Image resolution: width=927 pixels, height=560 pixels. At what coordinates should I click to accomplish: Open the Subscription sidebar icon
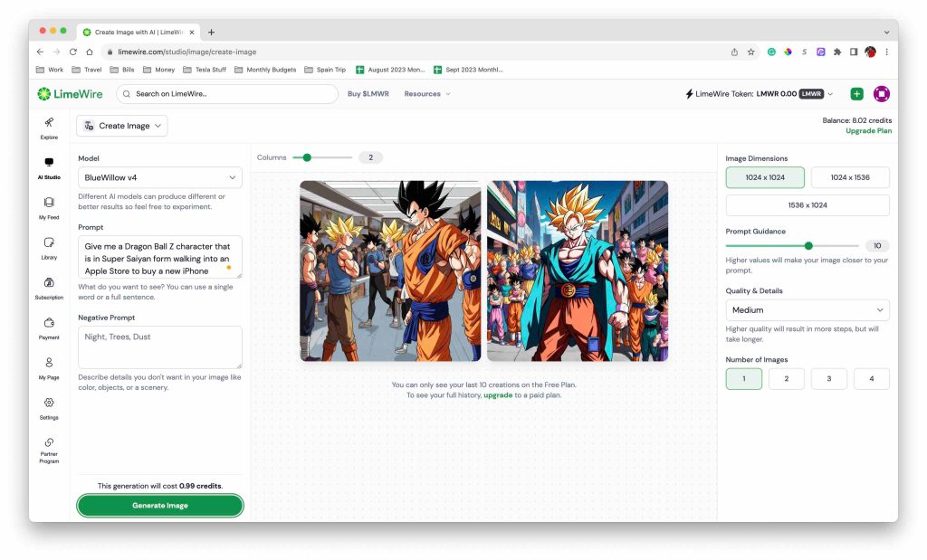pyautogui.click(x=49, y=283)
